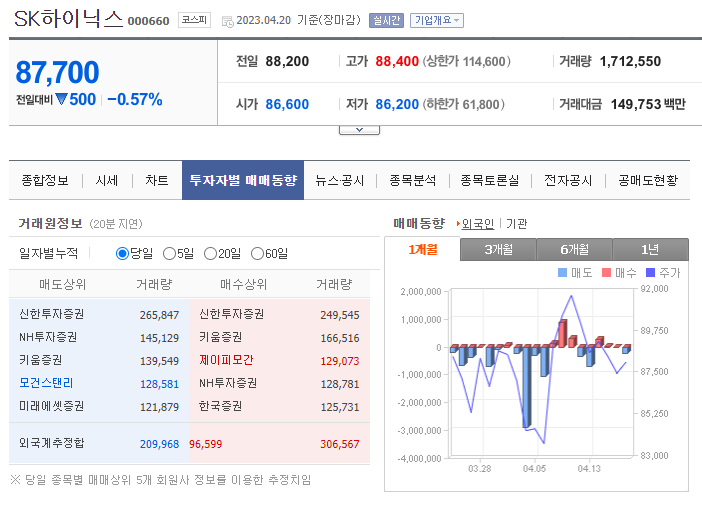Click the 거래대금 149,753 백만 value
The height and width of the screenshot is (506, 702).
pyautogui.click(x=648, y=104)
